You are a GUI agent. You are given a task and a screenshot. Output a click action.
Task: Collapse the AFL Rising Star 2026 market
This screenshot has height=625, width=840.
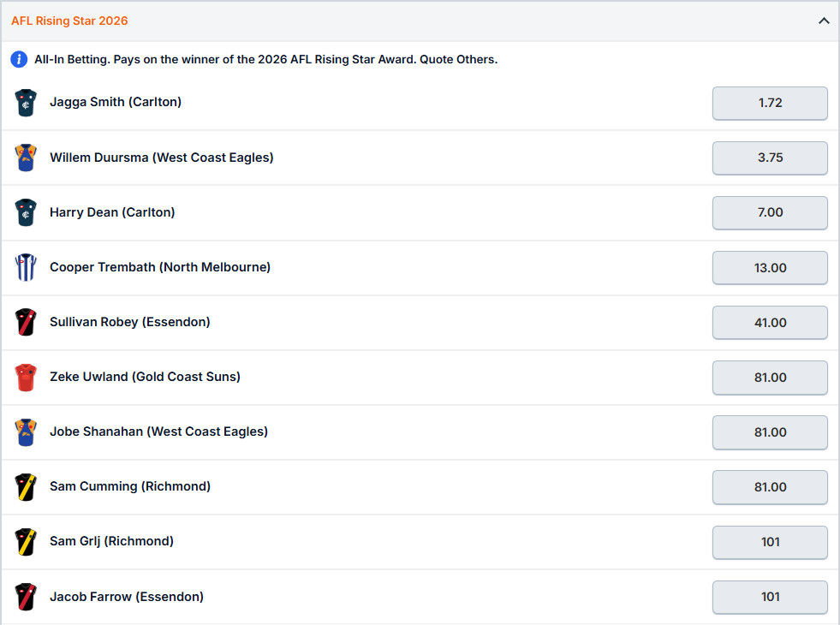pyautogui.click(x=824, y=21)
